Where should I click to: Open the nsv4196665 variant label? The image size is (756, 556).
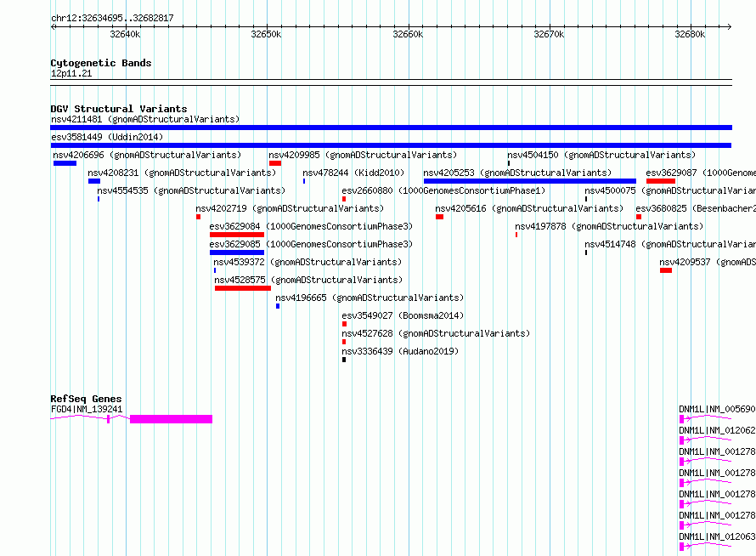point(370,298)
